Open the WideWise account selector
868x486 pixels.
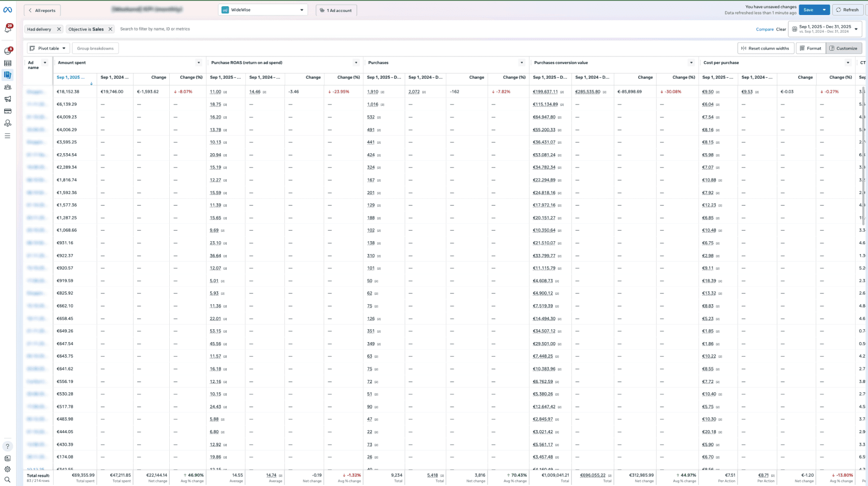(263, 9)
